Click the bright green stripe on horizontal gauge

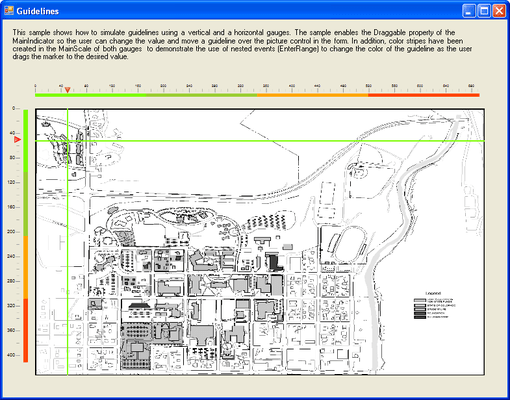click(90, 95)
